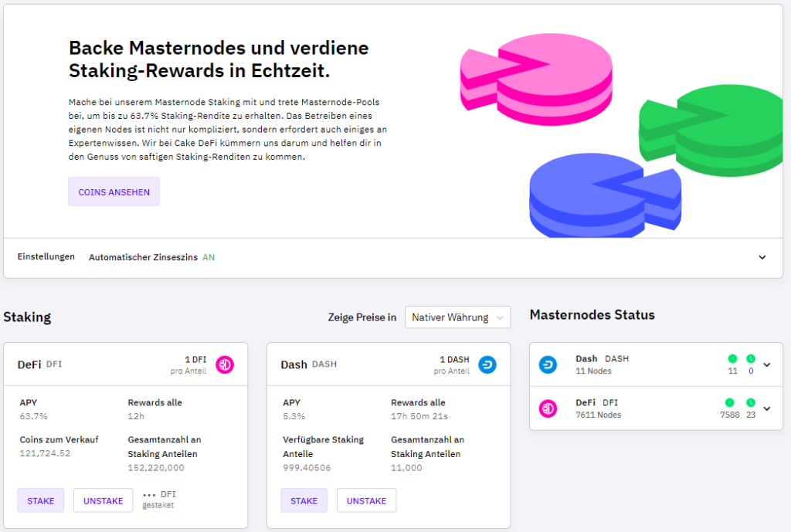791x532 pixels.
Task: Click green clock icon for DeFi pending nodes
Action: 751,402
